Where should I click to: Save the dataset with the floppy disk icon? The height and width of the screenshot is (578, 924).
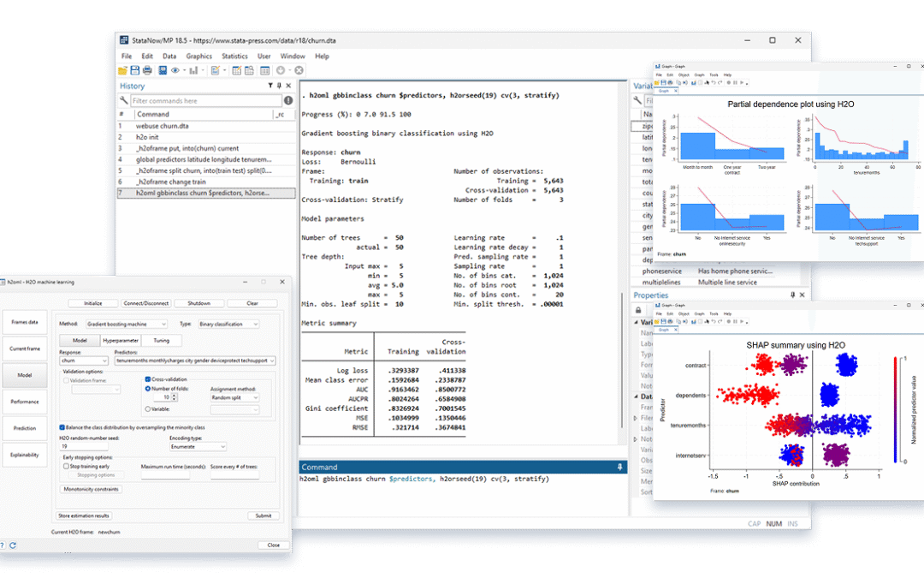(135, 71)
